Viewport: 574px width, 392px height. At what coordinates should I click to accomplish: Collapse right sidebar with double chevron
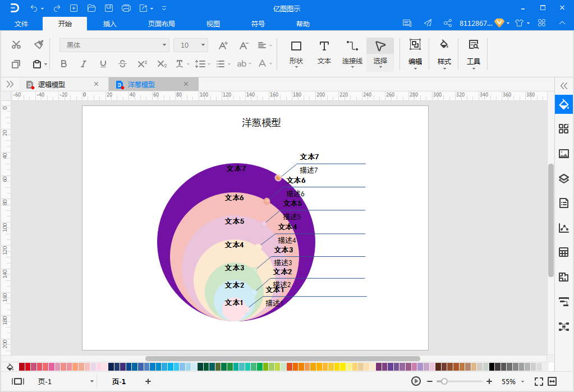point(564,86)
